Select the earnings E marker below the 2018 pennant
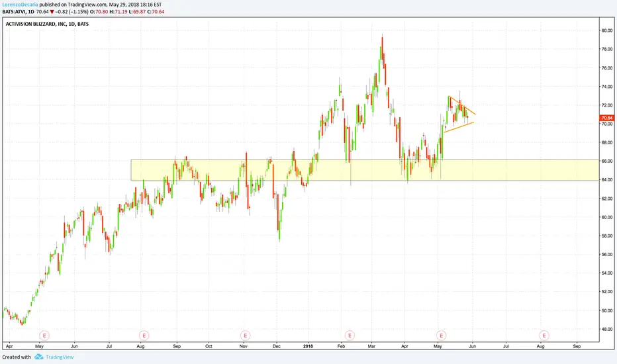Image resolution: width=617 pixels, height=364 pixels. [x=441, y=336]
